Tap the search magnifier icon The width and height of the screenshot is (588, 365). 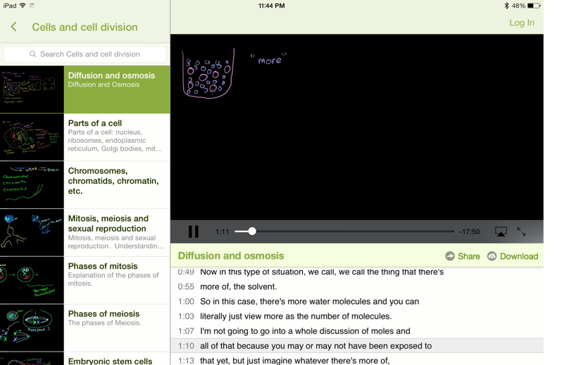pyautogui.click(x=33, y=54)
